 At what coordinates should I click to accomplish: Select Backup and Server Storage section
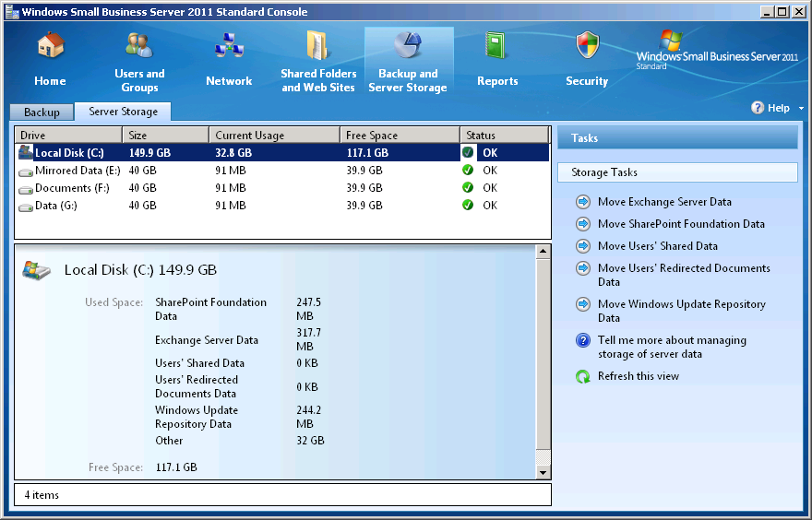tap(408, 61)
